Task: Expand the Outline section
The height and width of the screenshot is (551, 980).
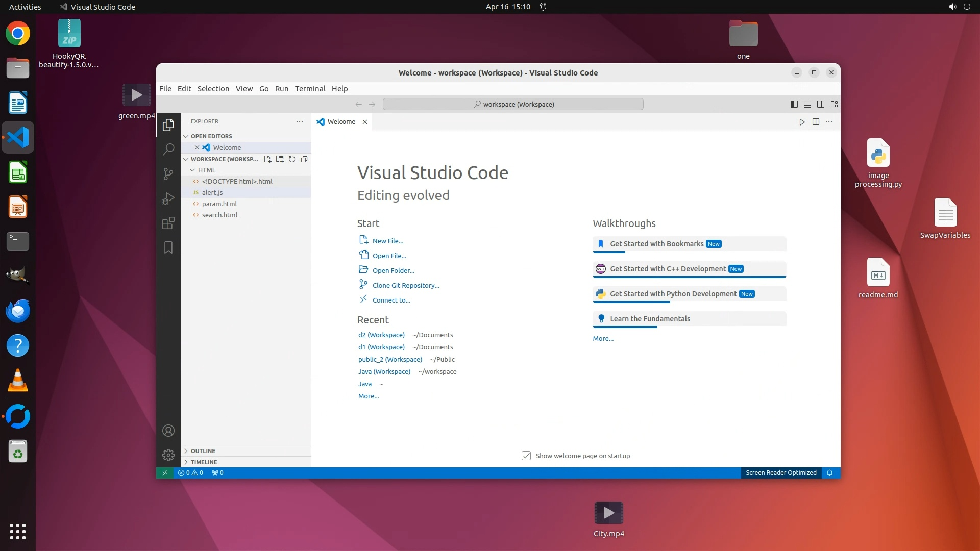Action: pyautogui.click(x=203, y=451)
